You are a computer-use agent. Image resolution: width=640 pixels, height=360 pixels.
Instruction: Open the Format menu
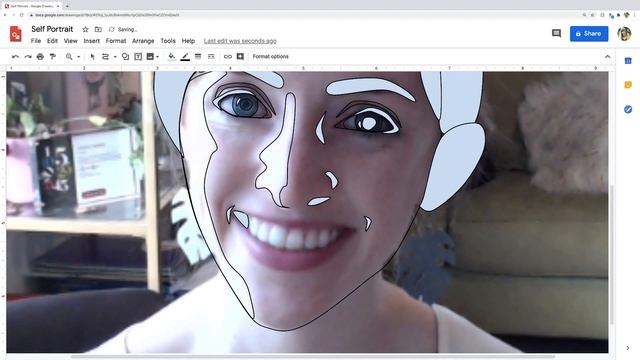(x=116, y=41)
